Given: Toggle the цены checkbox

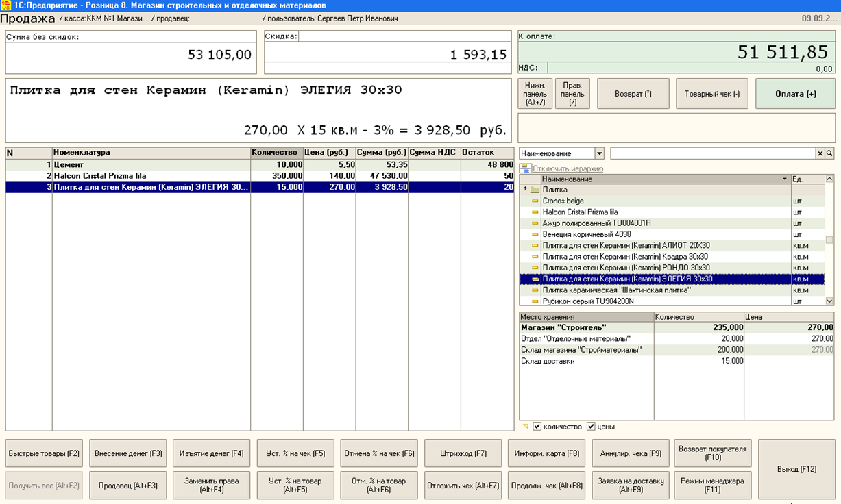Looking at the screenshot, I should 591,427.
